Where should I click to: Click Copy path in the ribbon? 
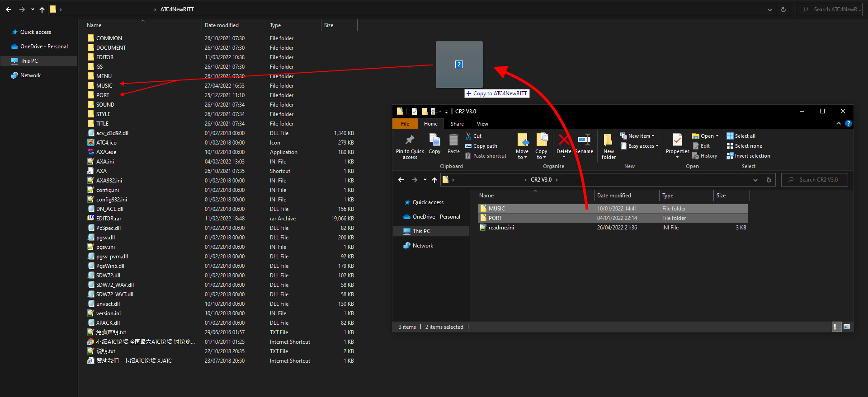coord(481,146)
